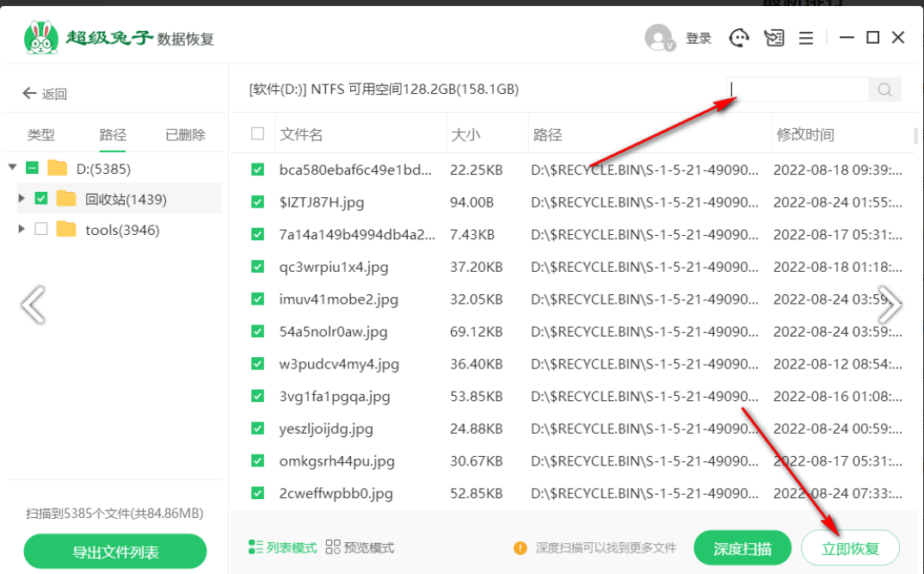The width and height of the screenshot is (924, 574).
Task: Click 深度扫描可以找到更多文件 hint text
Action: (x=605, y=548)
